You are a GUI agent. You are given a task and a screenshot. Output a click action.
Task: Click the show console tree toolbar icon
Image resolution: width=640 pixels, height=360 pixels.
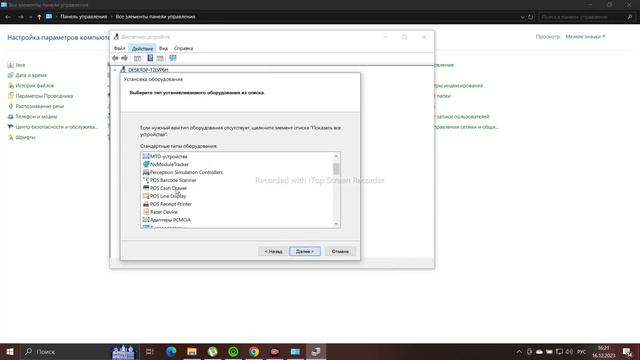(x=138, y=58)
